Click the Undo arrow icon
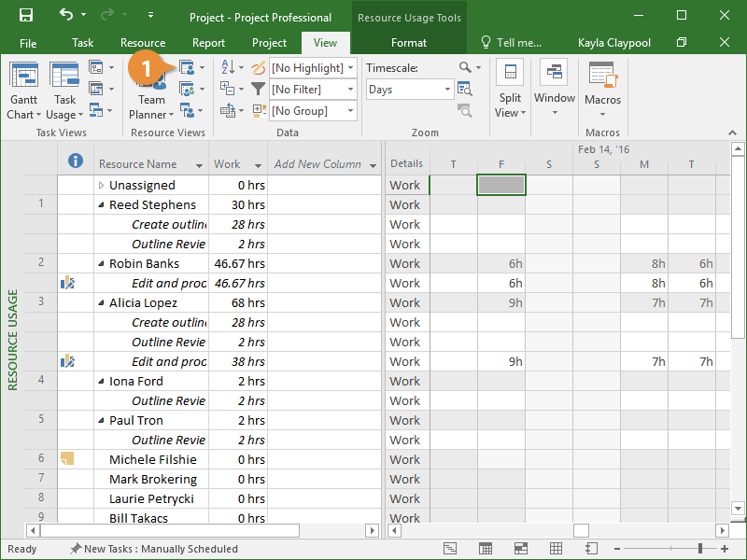 pyautogui.click(x=65, y=16)
